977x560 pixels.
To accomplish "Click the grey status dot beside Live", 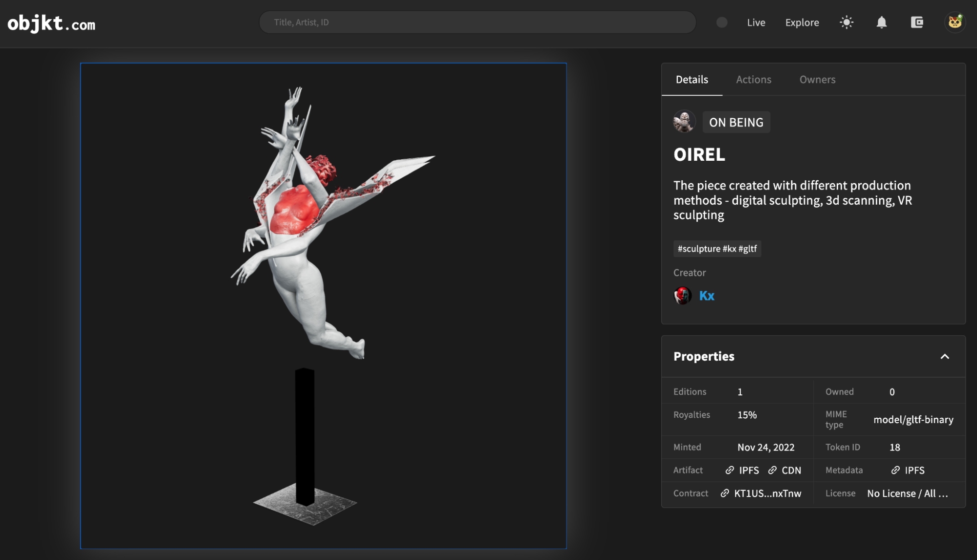I will pyautogui.click(x=721, y=22).
